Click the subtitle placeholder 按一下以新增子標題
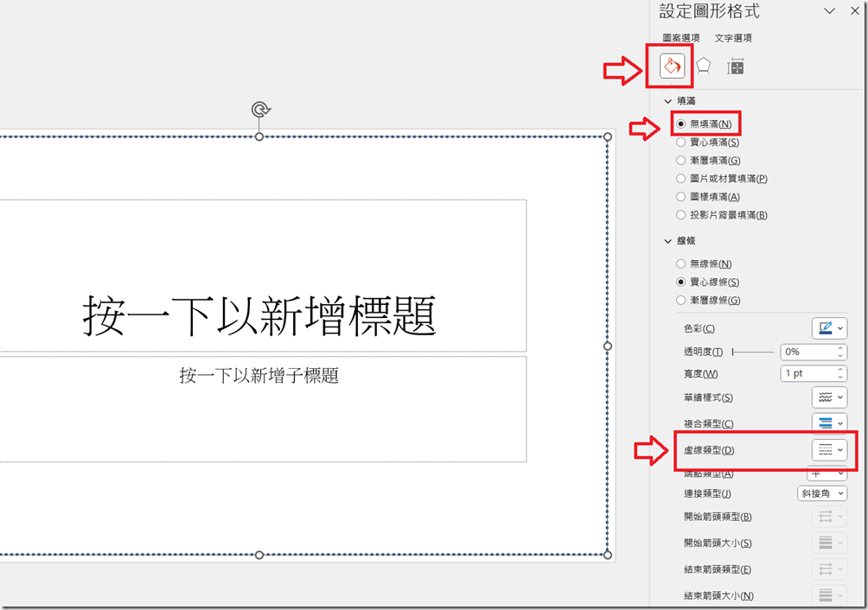 pos(259,376)
